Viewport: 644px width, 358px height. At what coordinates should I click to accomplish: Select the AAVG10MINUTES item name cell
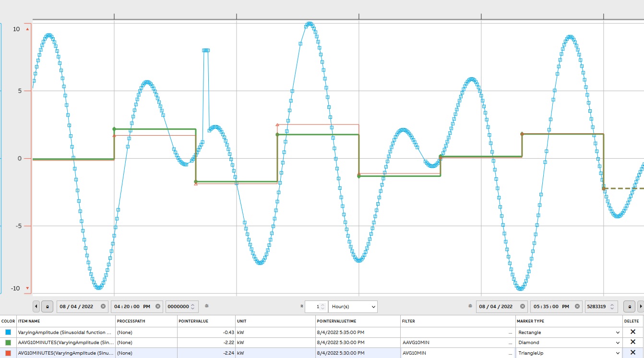tap(66, 343)
